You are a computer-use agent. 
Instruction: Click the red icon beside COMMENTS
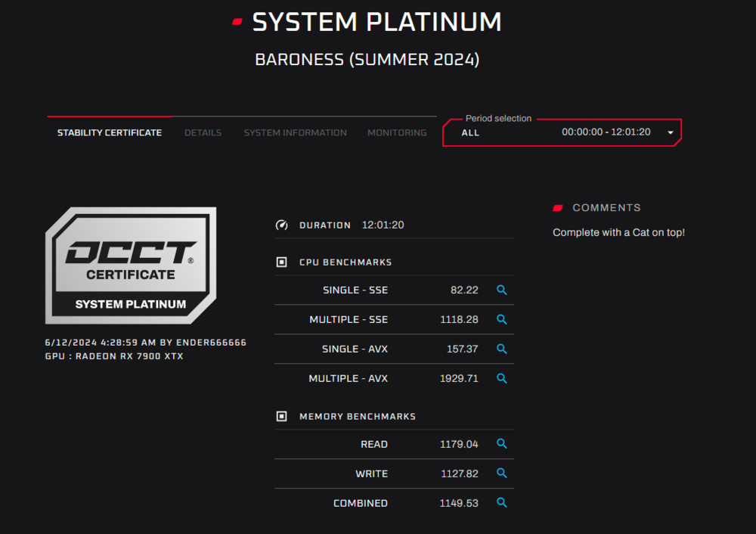558,207
